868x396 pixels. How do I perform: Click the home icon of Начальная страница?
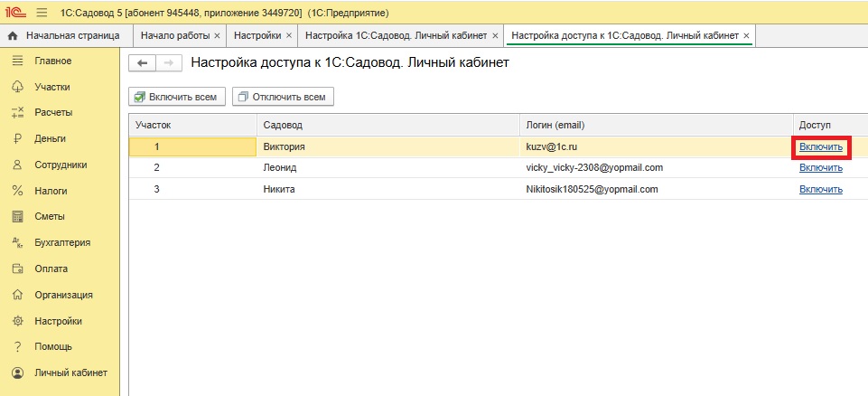[x=14, y=35]
